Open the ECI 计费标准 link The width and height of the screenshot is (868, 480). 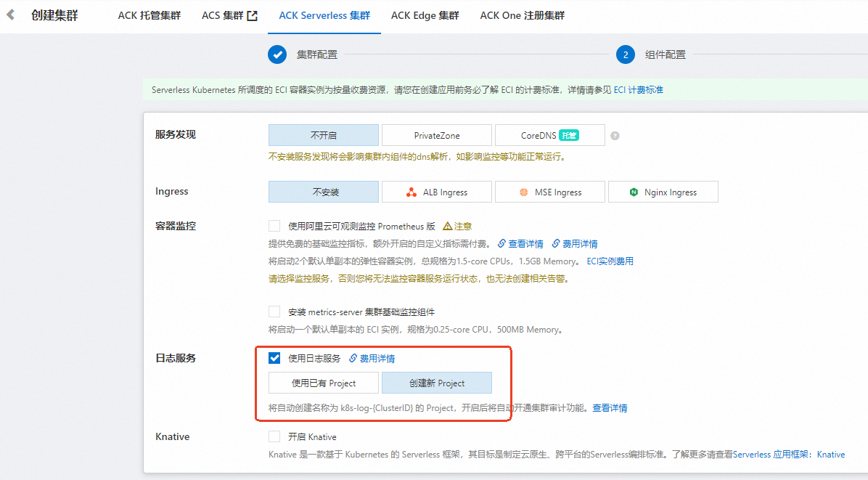638,90
